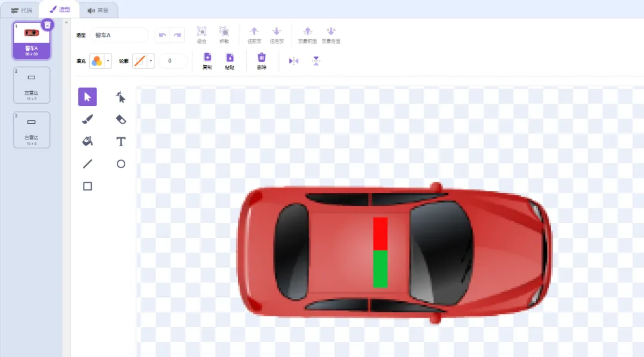Click the outline width field

point(173,61)
